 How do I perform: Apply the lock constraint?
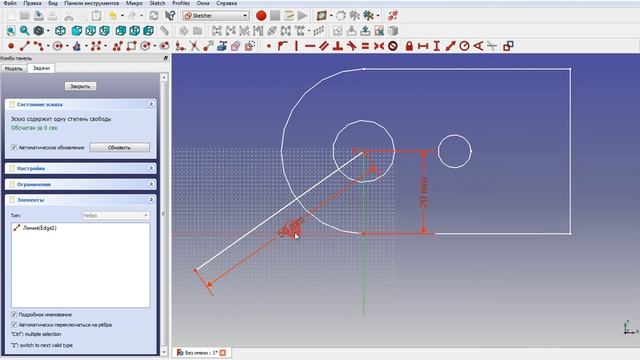coord(409,46)
